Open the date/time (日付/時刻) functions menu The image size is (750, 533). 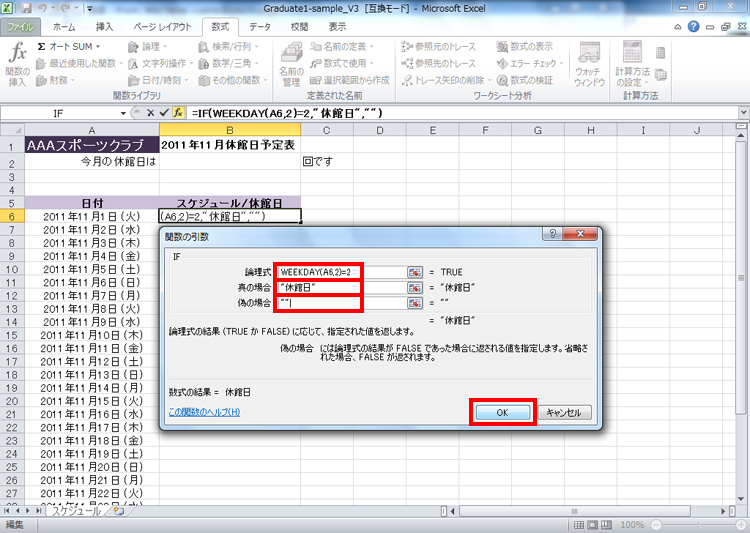[158, 80]
